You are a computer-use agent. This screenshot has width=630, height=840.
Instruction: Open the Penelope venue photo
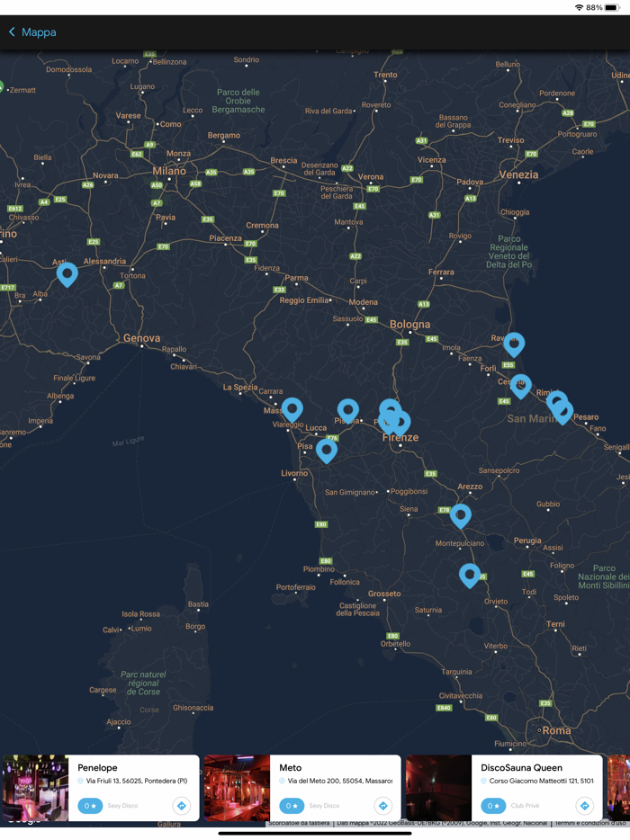35,788
